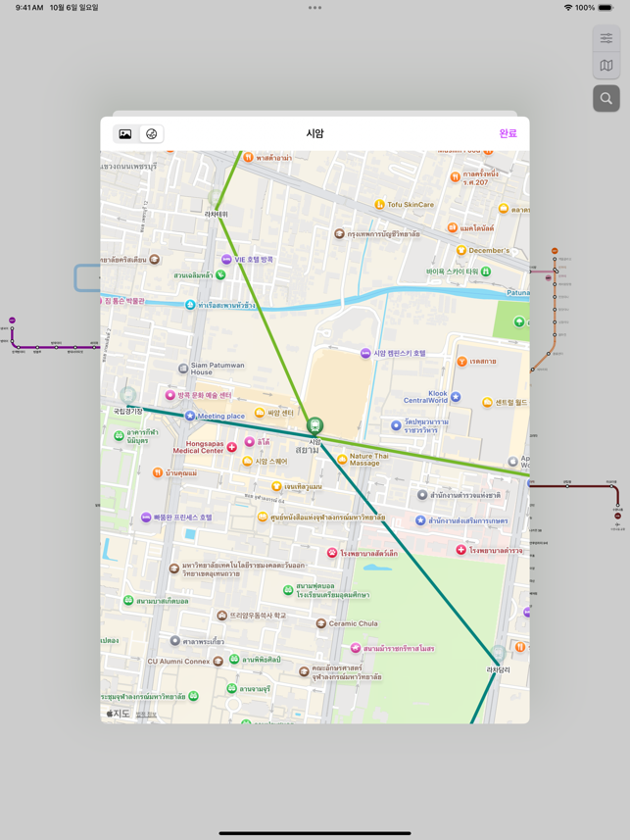Tap 완료 to close the sheet
This screenshot has height=840, width=630.
508,133
